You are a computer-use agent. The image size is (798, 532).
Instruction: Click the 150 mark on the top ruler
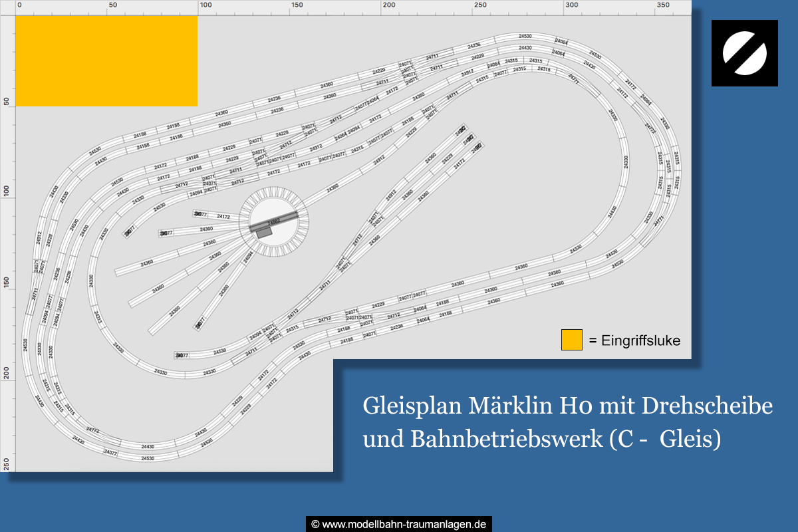(x=297, y=5)
